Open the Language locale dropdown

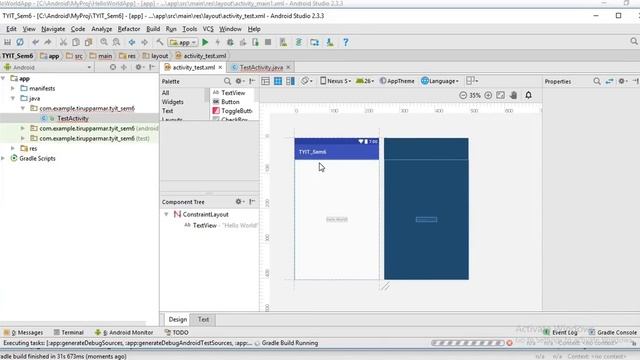coord(440,81)
